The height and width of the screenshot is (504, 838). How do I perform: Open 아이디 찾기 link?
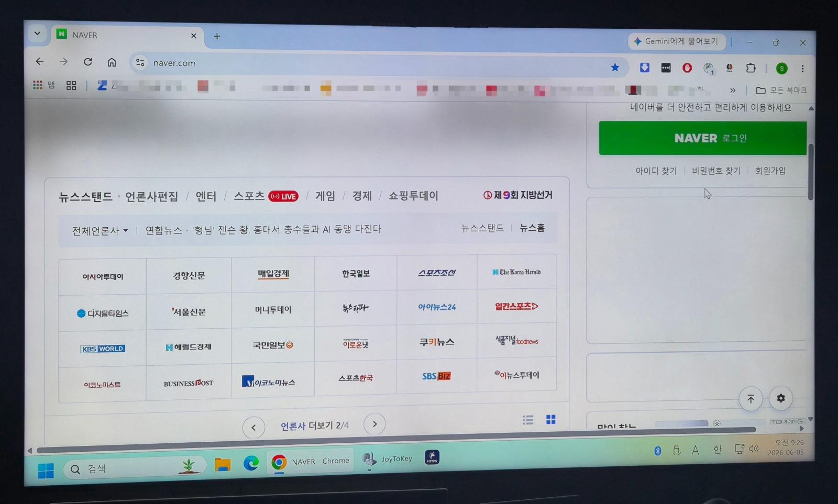point(656,171)
